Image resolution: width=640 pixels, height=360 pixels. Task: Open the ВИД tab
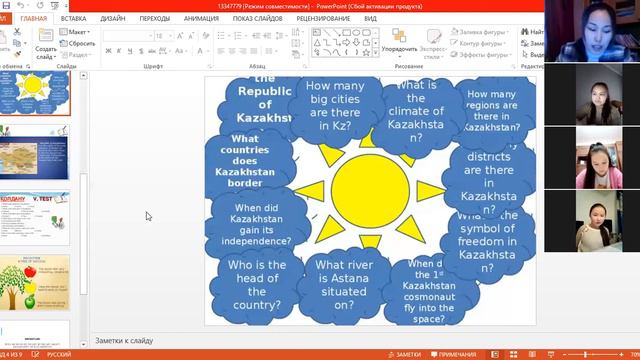[x=371, y=18]
